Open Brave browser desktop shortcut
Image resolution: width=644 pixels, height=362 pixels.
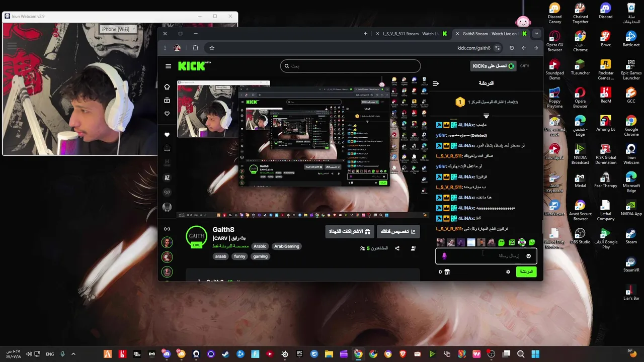click(x=606, y=39)
